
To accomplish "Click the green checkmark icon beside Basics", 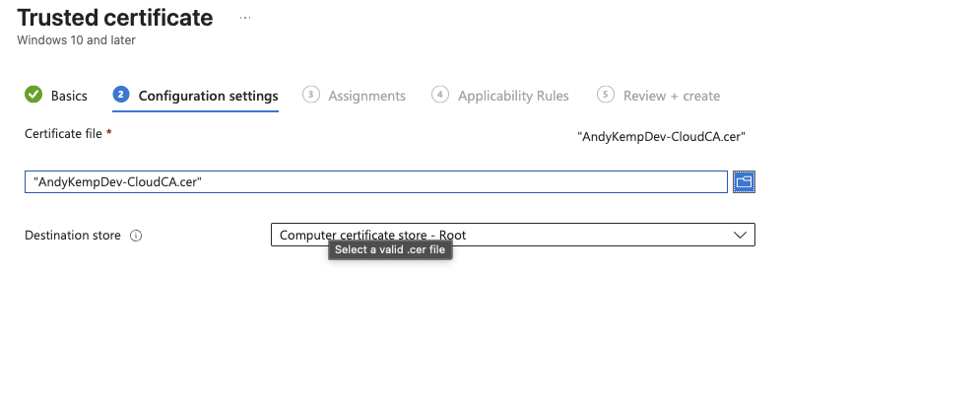I will (x=33, y=95).
